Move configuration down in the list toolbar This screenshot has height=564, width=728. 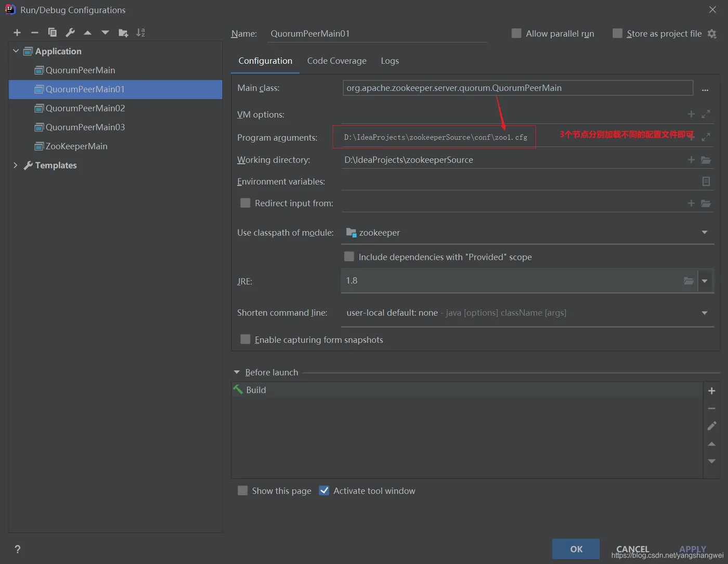tap(105, 33)
